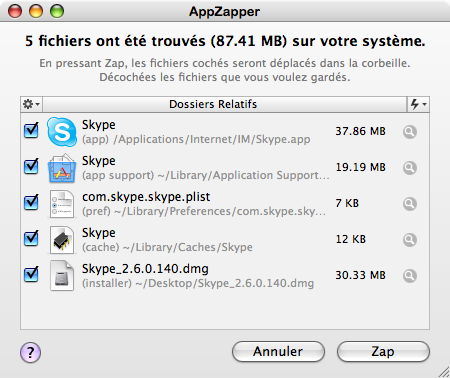Open the gear actions dropdown
The width and height of the screenshot is (450, 378).
click(x=31, y=104)
